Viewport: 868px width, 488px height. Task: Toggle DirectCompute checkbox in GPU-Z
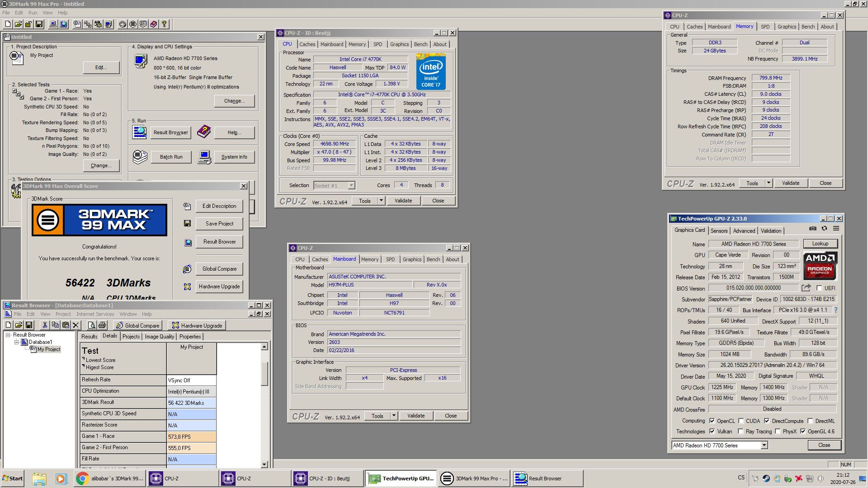click(767, 421)
